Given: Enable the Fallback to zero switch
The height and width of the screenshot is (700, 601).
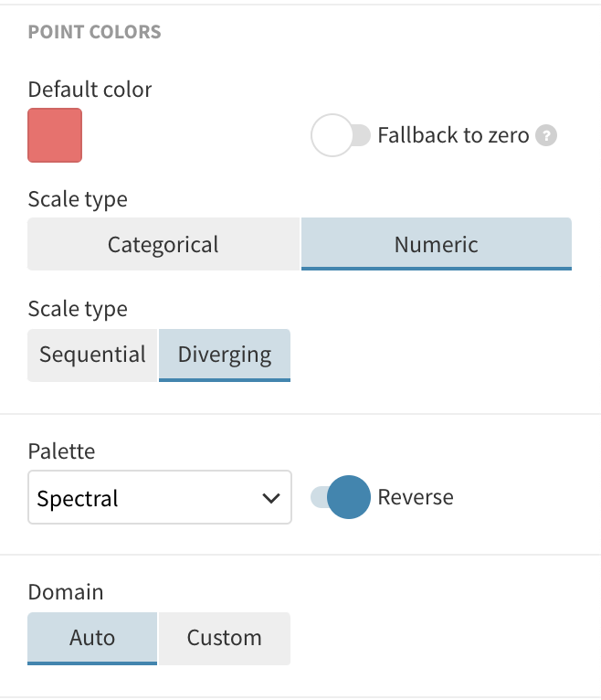Looking at the screenshot, I should 341,135.
